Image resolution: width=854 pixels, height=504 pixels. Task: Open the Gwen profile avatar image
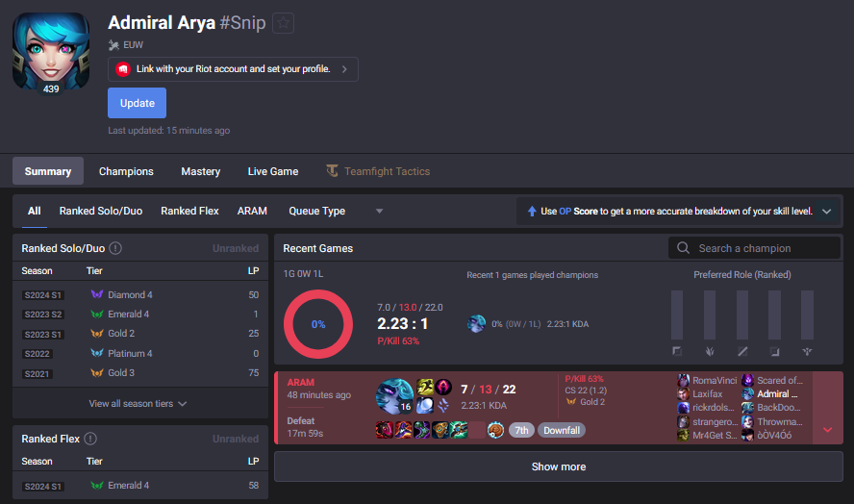click(51, 51)
